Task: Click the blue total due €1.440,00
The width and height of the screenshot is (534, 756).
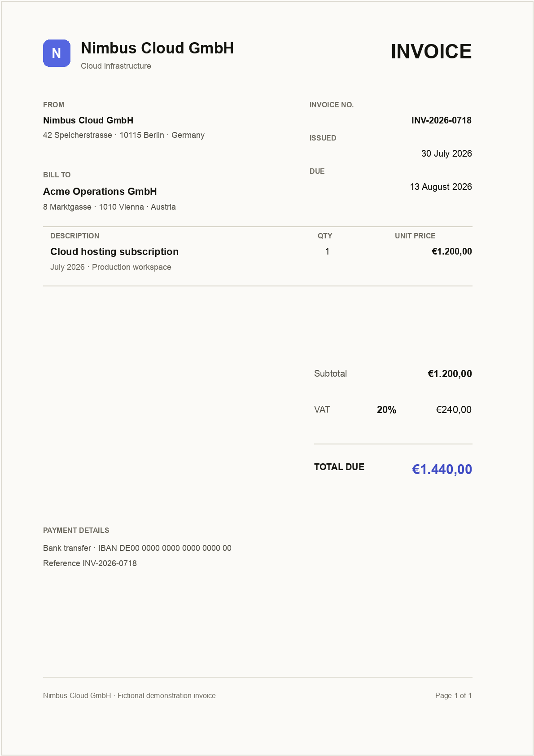Action: click(442, 470)
